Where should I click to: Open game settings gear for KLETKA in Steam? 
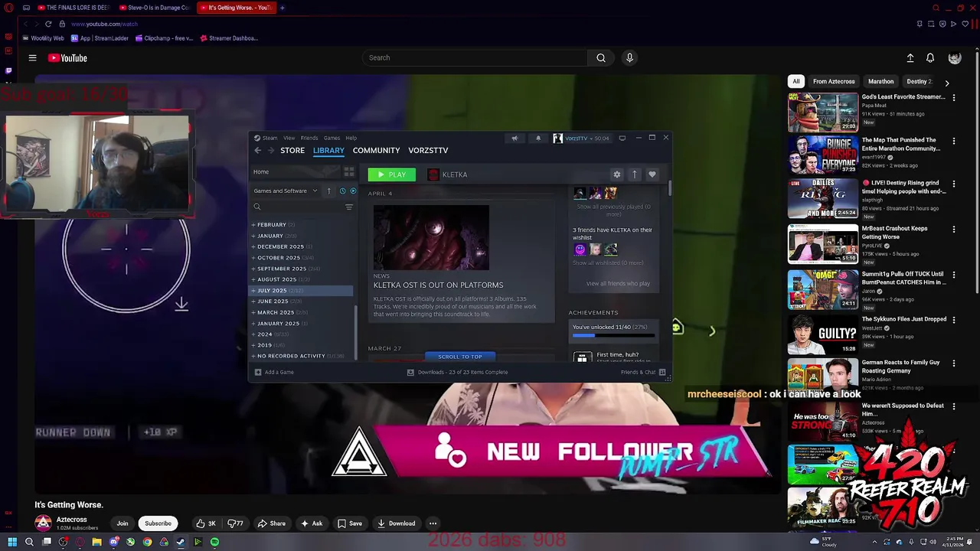617,174
